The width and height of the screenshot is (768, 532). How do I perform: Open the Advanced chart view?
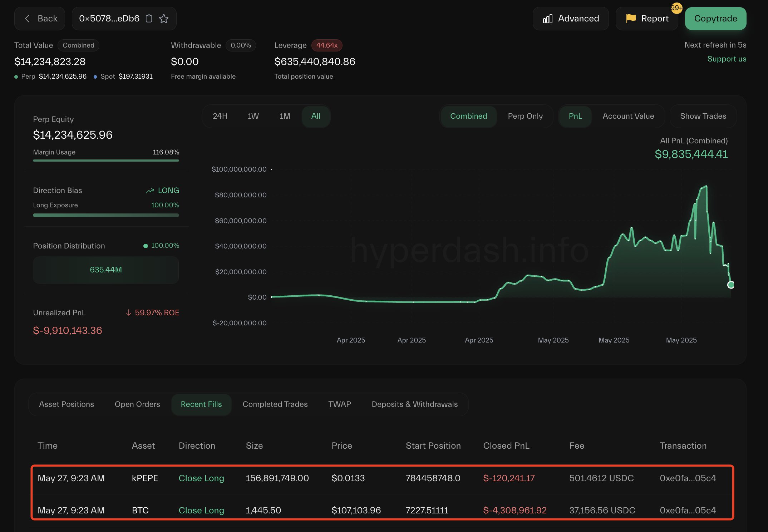tap(571, 19)
